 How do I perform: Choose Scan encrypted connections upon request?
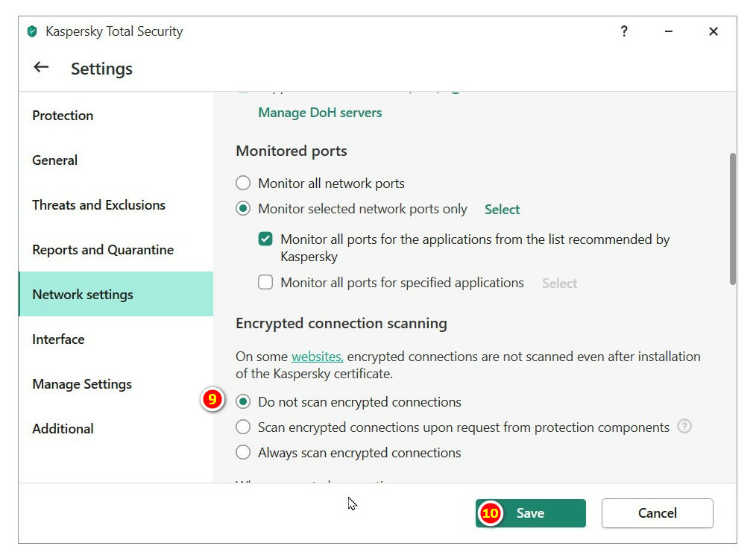[243, 427]
